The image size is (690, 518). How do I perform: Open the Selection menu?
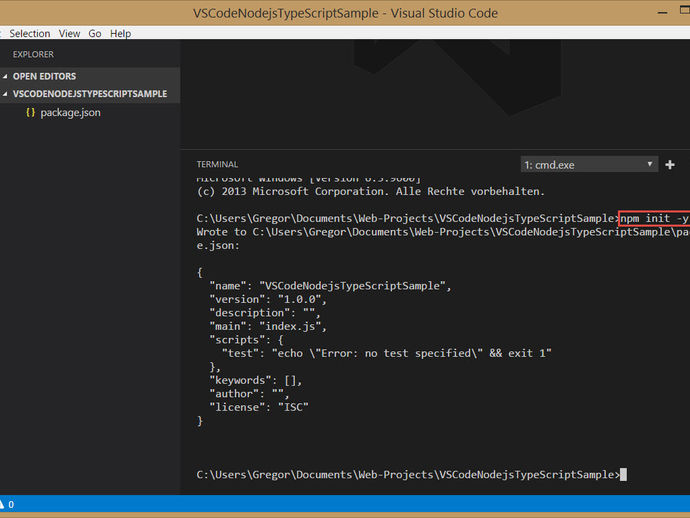coord(29,33)
